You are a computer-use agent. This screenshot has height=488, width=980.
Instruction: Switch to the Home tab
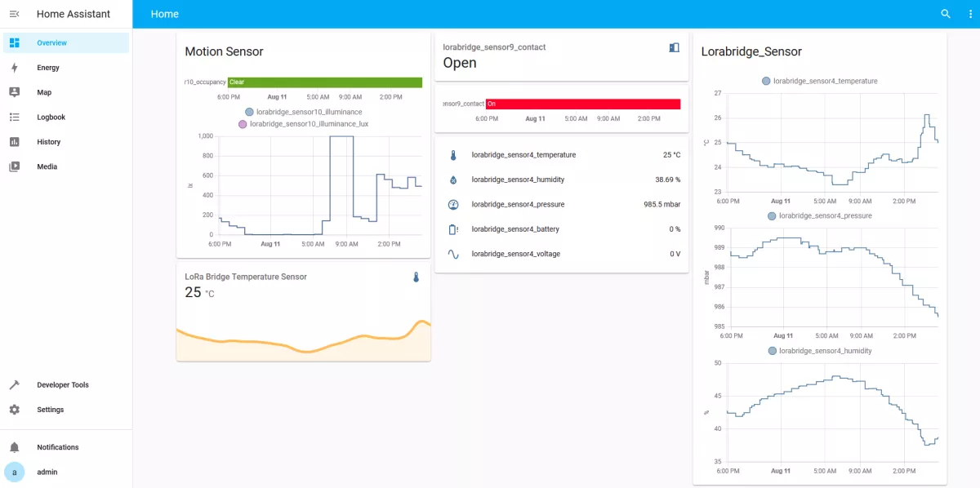164,14
